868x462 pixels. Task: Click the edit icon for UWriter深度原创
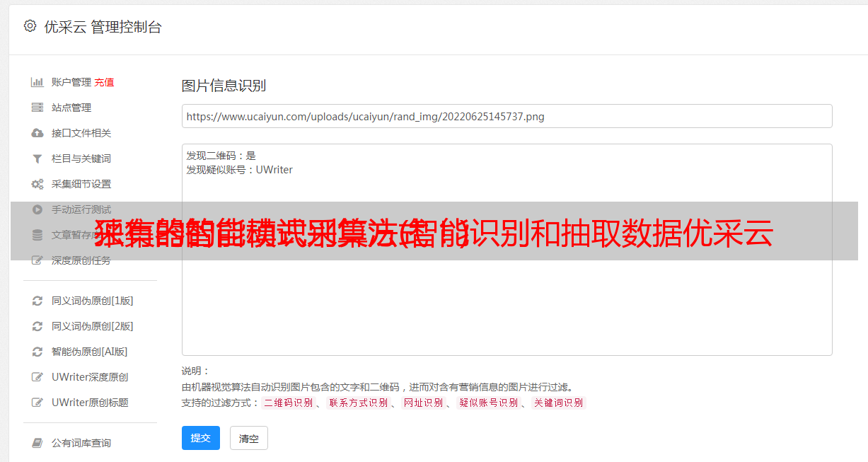pyautogui.click(x=37, y=377)
